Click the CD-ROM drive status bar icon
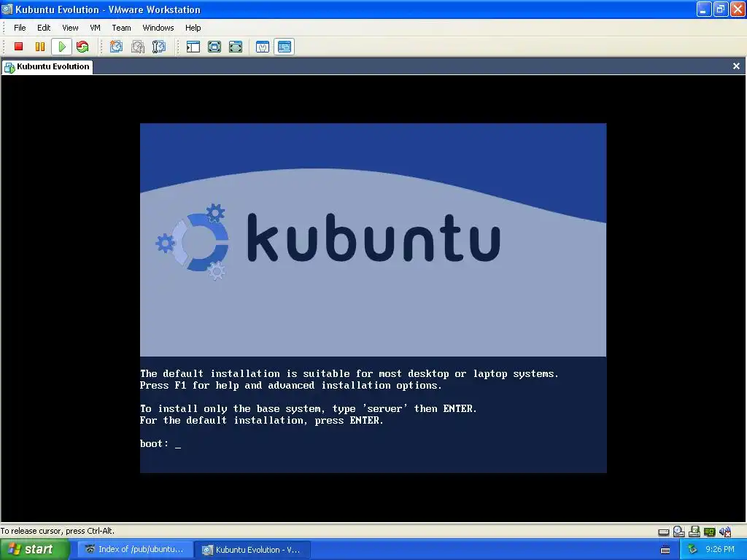The image size is (747, 560). point(679,532)
